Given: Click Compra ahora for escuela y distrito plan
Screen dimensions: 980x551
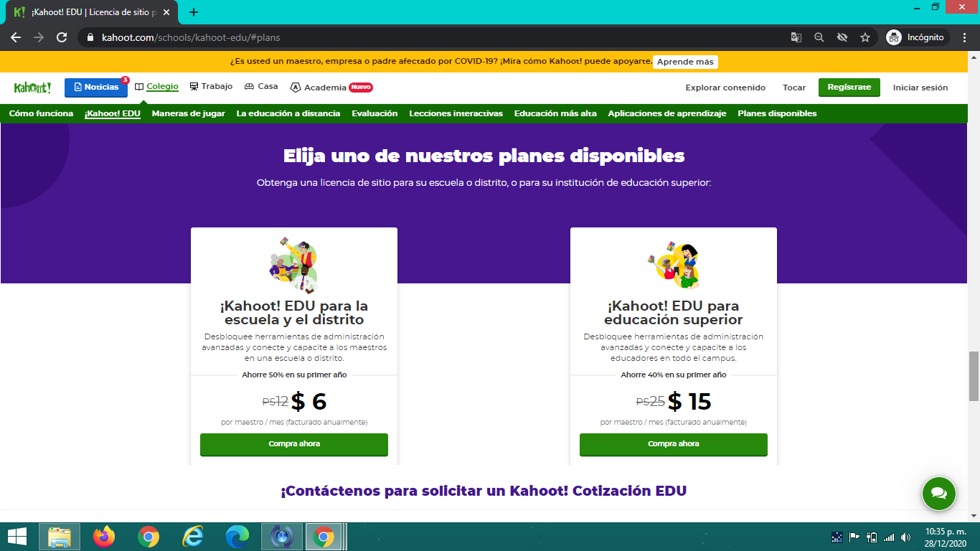Looking at the screenshot, I should (294, 444).
